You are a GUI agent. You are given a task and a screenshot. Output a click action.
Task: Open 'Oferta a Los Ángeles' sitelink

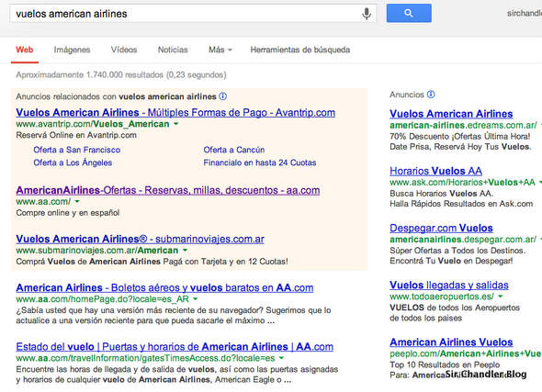click(x=73, y=162)
